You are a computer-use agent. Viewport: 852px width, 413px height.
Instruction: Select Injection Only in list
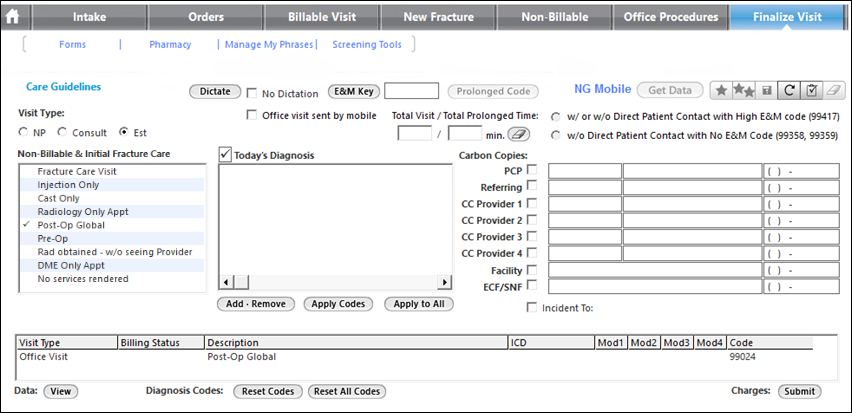coord(112,185)
